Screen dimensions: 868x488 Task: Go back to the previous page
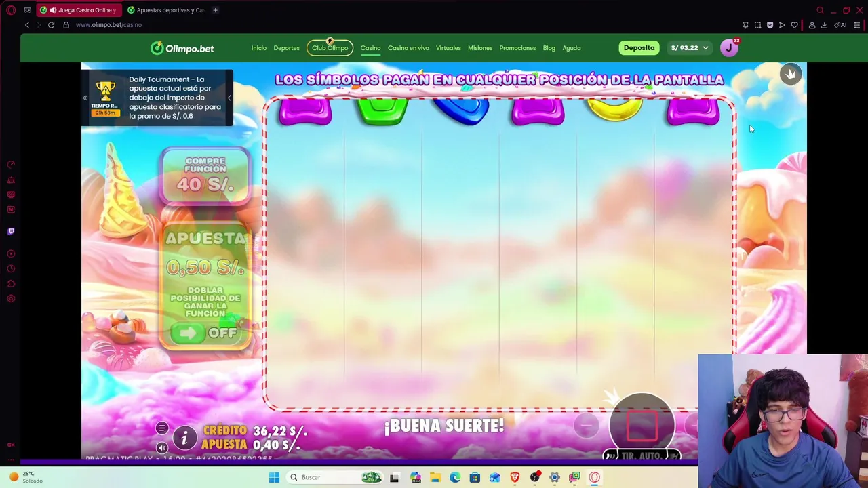pos(27,25)
